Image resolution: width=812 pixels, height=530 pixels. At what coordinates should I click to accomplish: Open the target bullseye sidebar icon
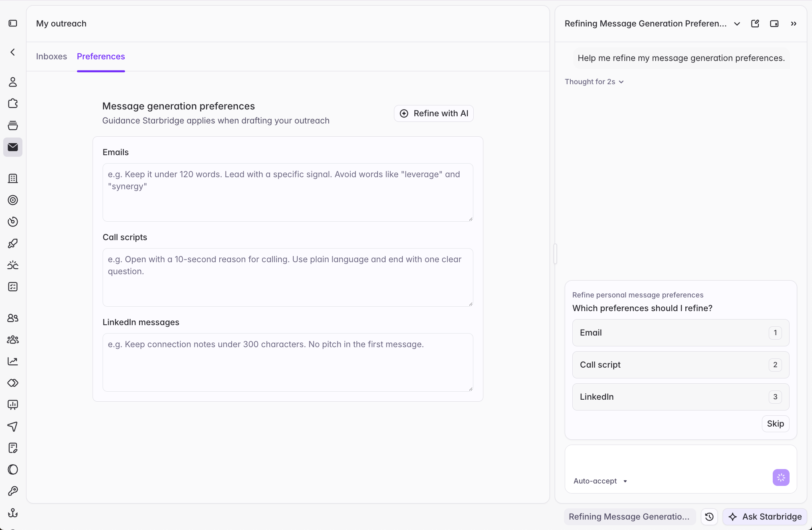pyautogui.click(x=13, y=200)
